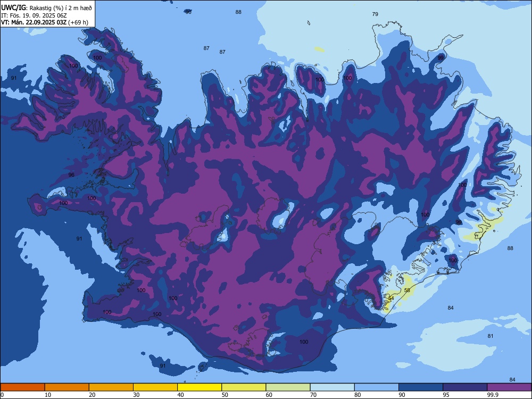Click the legend tick label '90'
The image size is (532, 399).
[x=402, y=395]
